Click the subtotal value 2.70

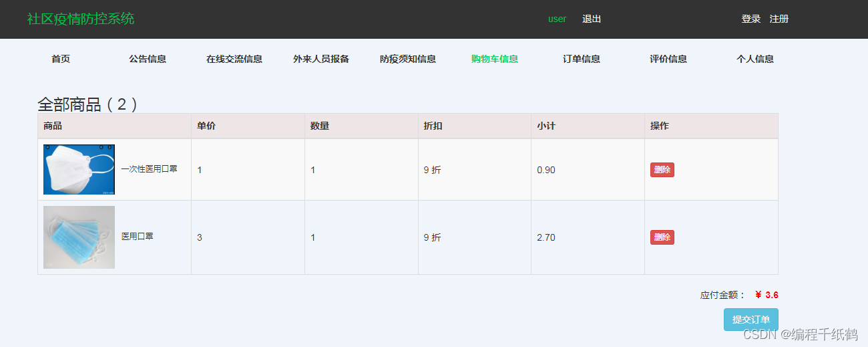546,237
